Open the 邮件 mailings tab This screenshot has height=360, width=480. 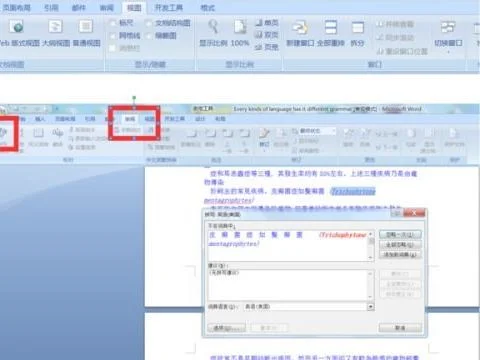pos(79,7)
